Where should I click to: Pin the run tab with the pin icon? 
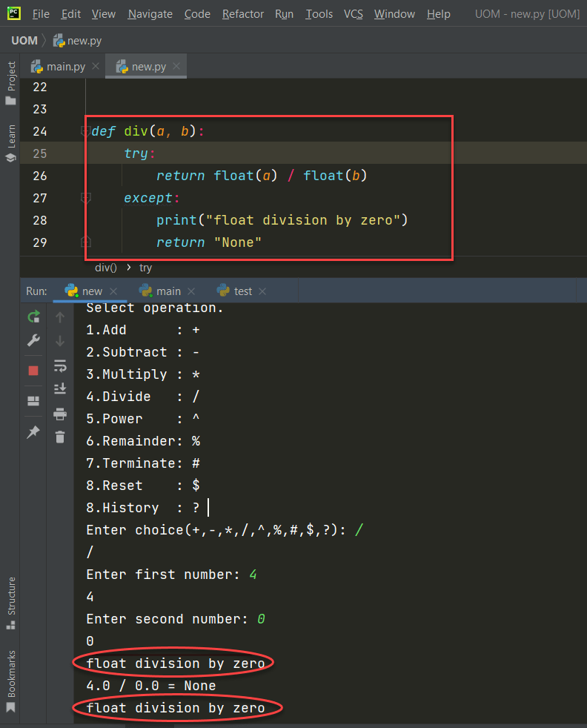point(33,432)
